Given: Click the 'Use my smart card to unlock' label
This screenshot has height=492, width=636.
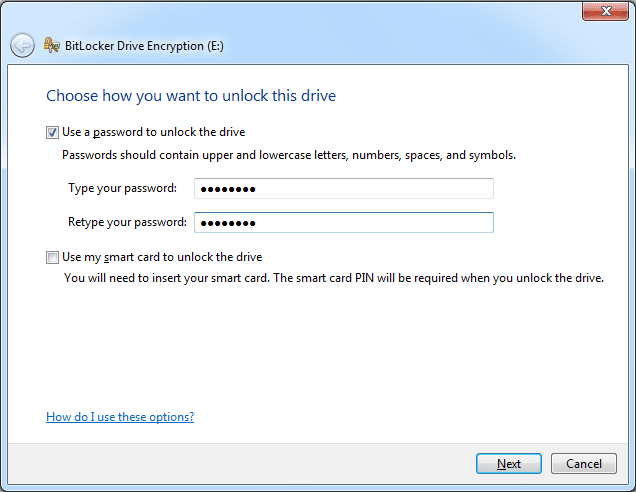Looking at the screenshot, I should click(162, 257).
